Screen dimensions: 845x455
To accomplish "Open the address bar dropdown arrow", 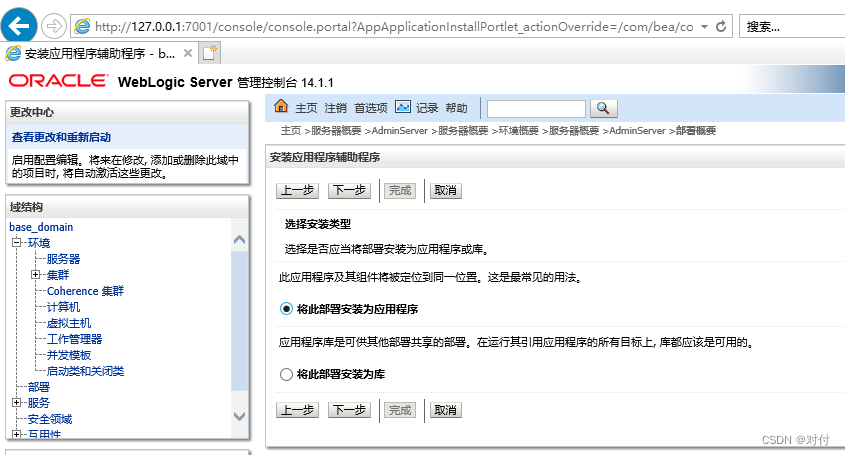I will [704, 26].
